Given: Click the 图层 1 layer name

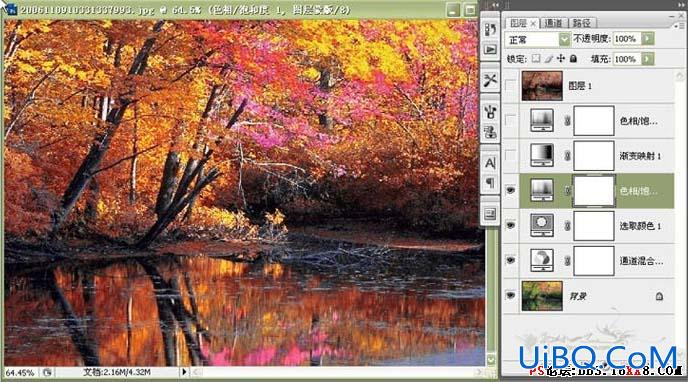Looking at the screenshot, I should click(x=580, y=86).
